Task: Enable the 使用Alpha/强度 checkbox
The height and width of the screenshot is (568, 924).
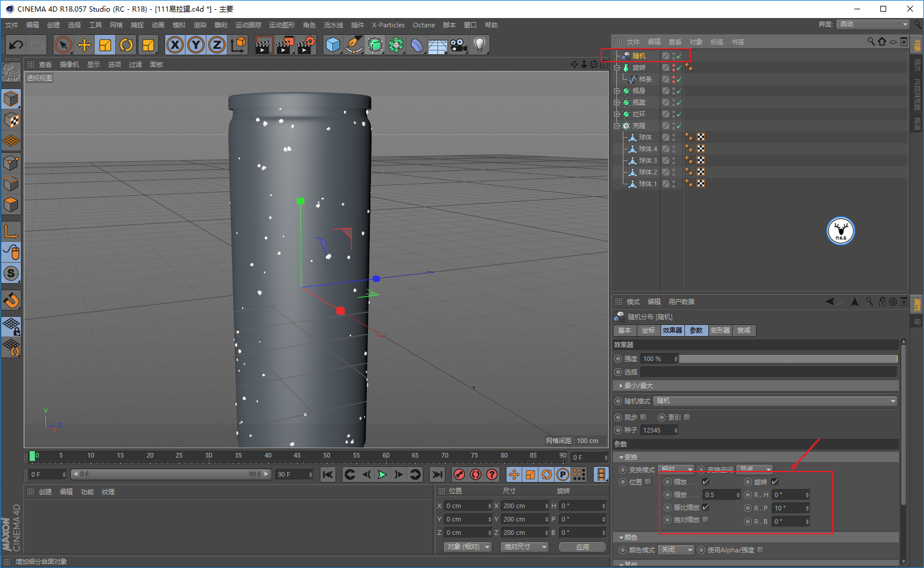Action: (x=761, y=550)
